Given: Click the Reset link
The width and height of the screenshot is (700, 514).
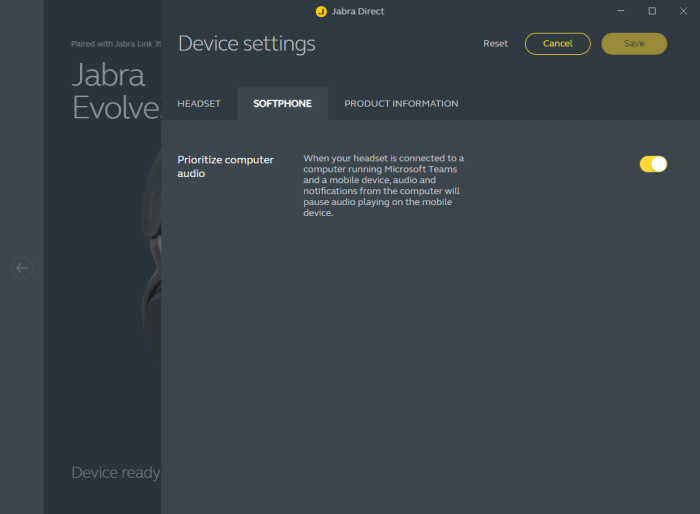Looking at the screenshot, I should click(x=495, y=44).
